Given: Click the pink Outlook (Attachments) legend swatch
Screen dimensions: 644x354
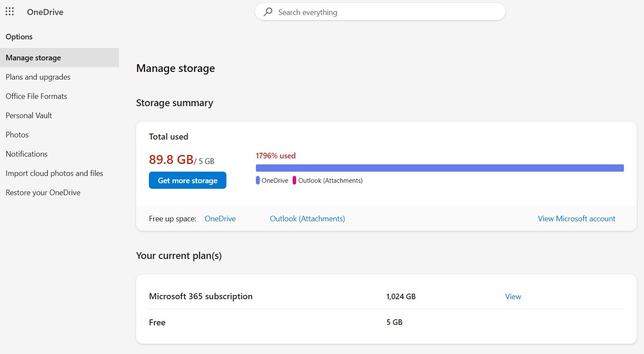Looking at the screenshot, I should click(x=294, y=181).
